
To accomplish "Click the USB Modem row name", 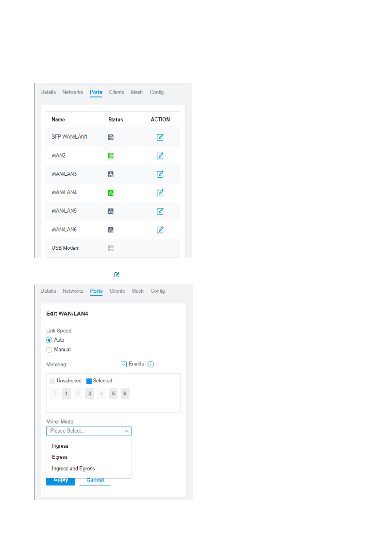I will [x=66, y=248].
